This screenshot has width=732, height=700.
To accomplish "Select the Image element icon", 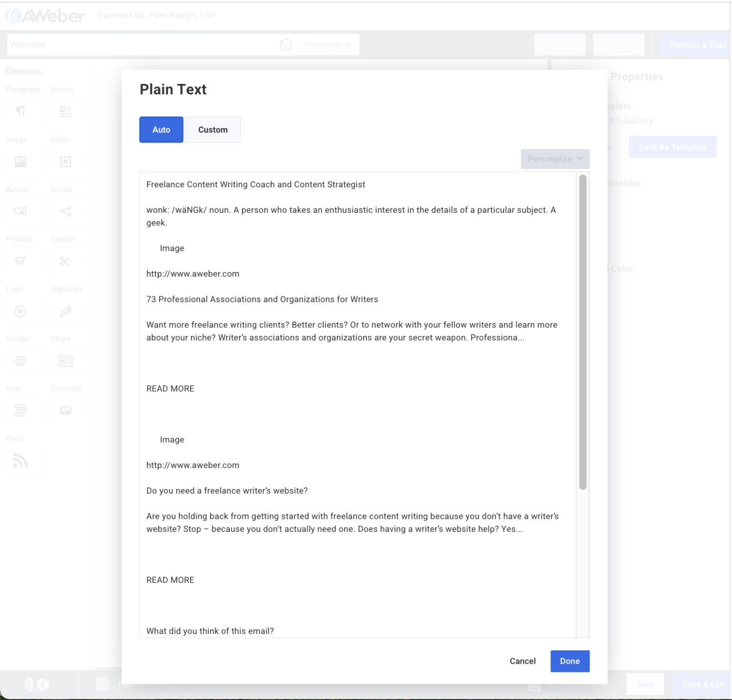I will [x=21, y=161].
